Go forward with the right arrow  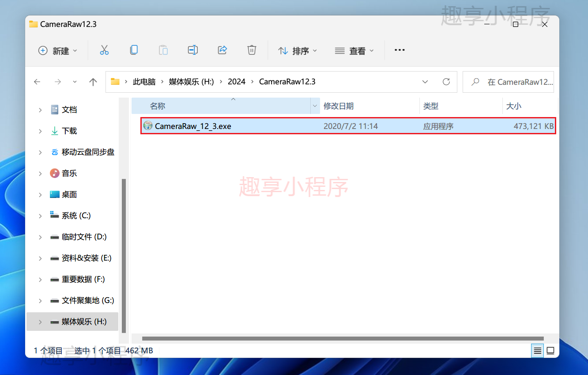click(x=57, y=82)
